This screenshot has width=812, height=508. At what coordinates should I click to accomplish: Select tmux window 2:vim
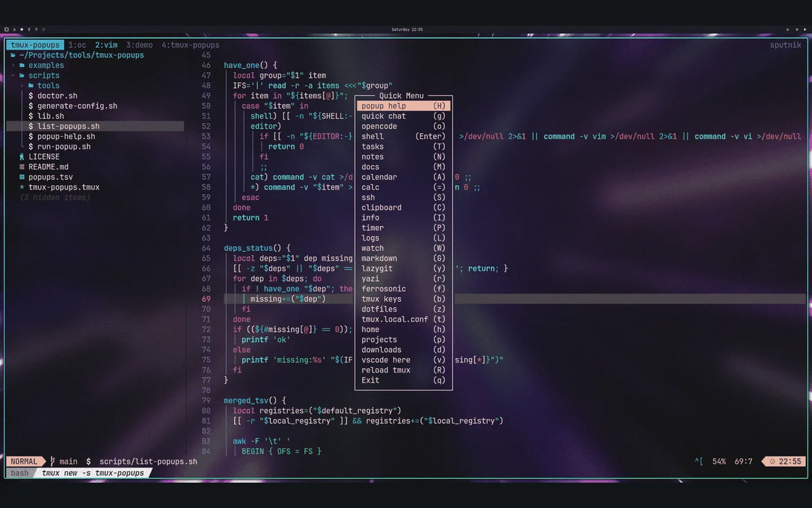106,45
